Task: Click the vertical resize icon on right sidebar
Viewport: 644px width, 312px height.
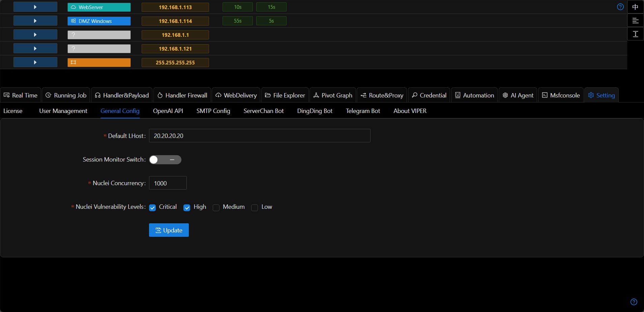Action: pos(636,34)
